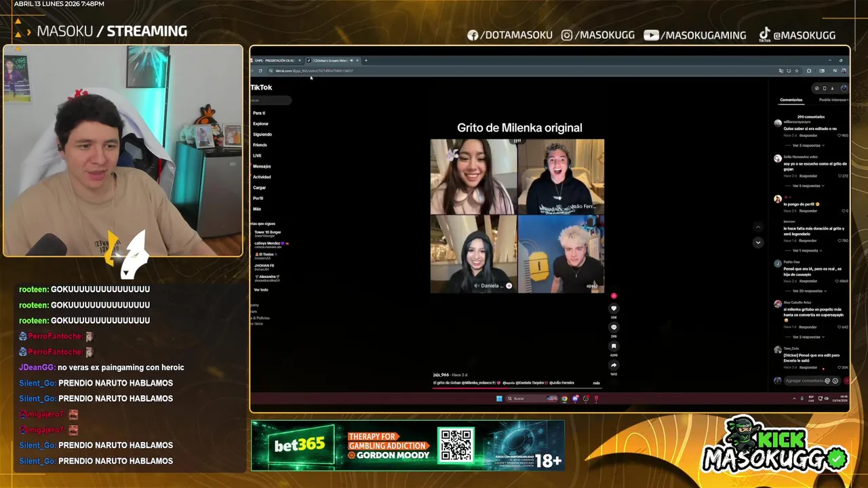Open 'LIVE' in TikTok sidebar
The height and width of the screenshot is (488, 868).
pyautogui.click(x=257, y=156)
